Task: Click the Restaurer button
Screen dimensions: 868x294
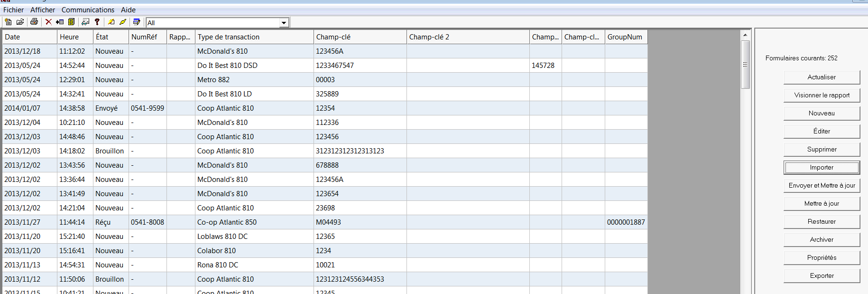Action: coord(822,222)
